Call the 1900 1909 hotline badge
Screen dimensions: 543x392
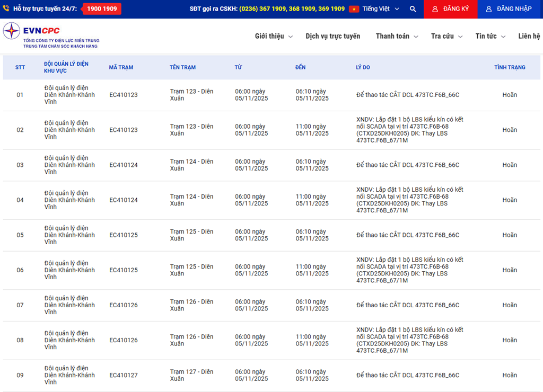pos(102,9)
